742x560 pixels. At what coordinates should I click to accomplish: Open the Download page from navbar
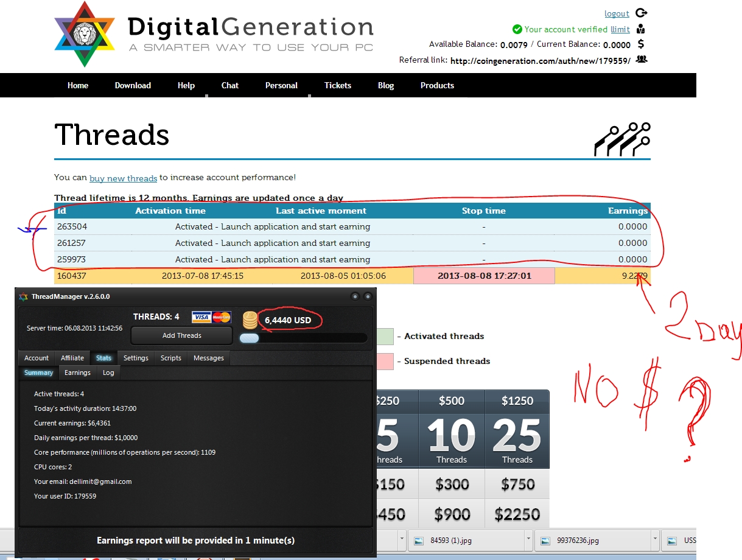point(133,85)
